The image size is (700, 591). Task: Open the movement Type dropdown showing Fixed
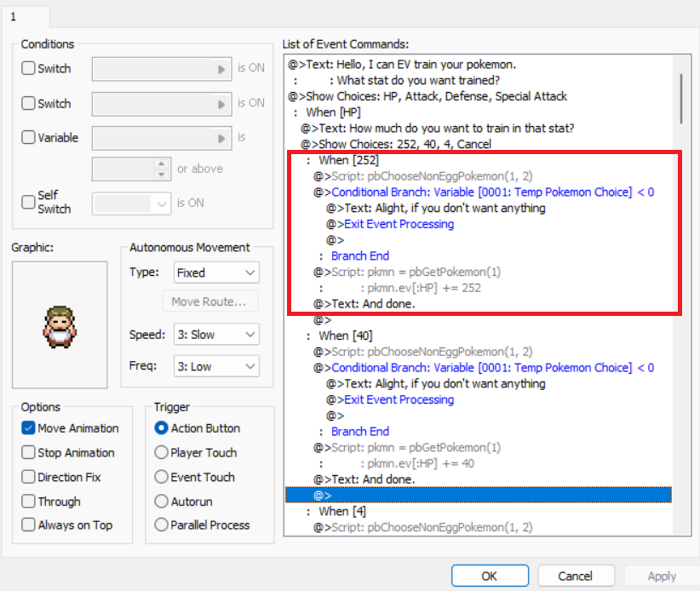216,273
